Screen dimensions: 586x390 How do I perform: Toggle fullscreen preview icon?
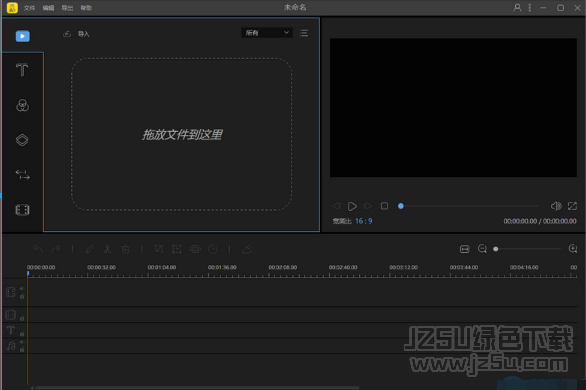pyautogui.click(x=572, y=206)
